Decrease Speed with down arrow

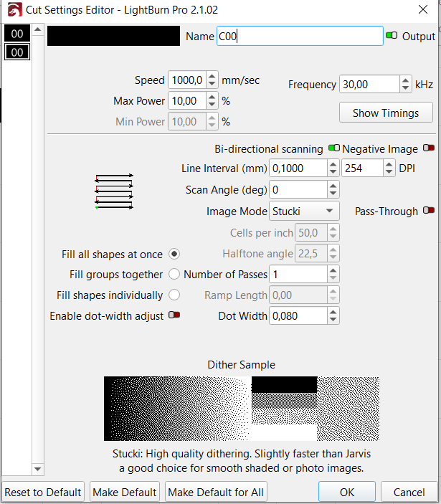[x=212, y=84]
